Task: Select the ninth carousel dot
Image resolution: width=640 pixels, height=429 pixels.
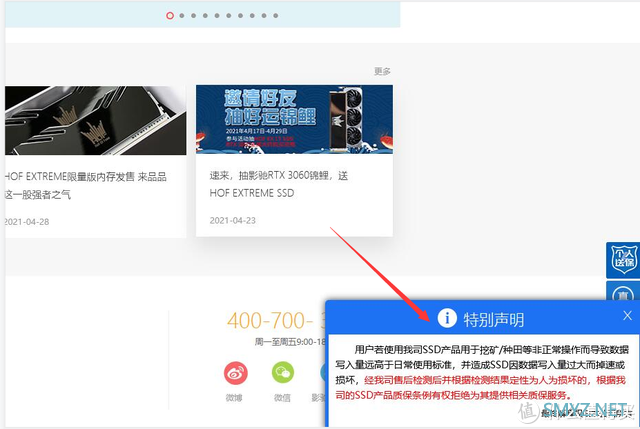Action: point(264,16)
